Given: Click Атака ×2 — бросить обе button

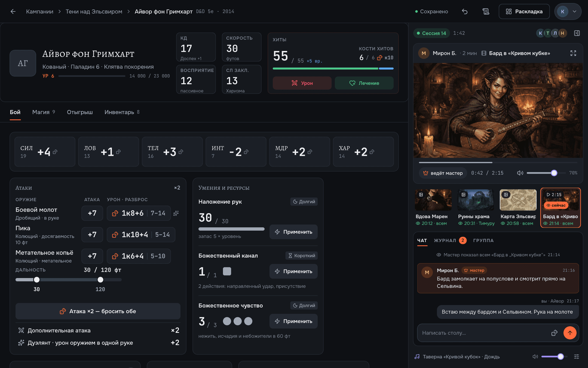Looking at the screenshot, I should pos(98,311).
